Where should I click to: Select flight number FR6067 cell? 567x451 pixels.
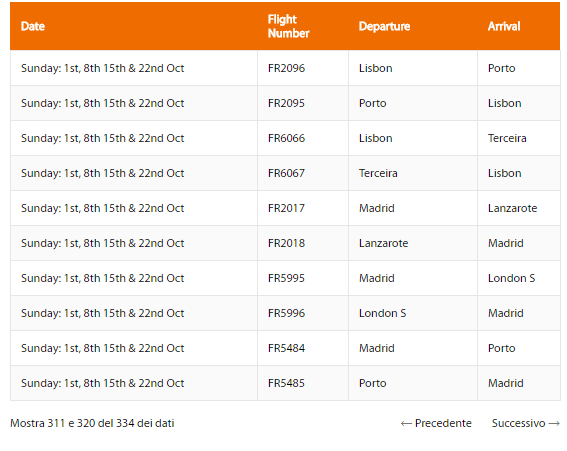[303, 173]
